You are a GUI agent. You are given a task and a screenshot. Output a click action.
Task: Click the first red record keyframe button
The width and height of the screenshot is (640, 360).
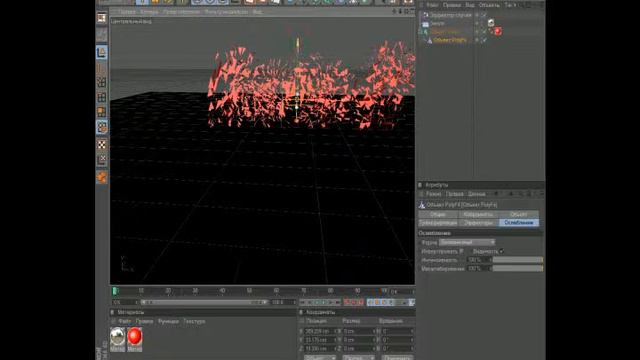[347, 302]
